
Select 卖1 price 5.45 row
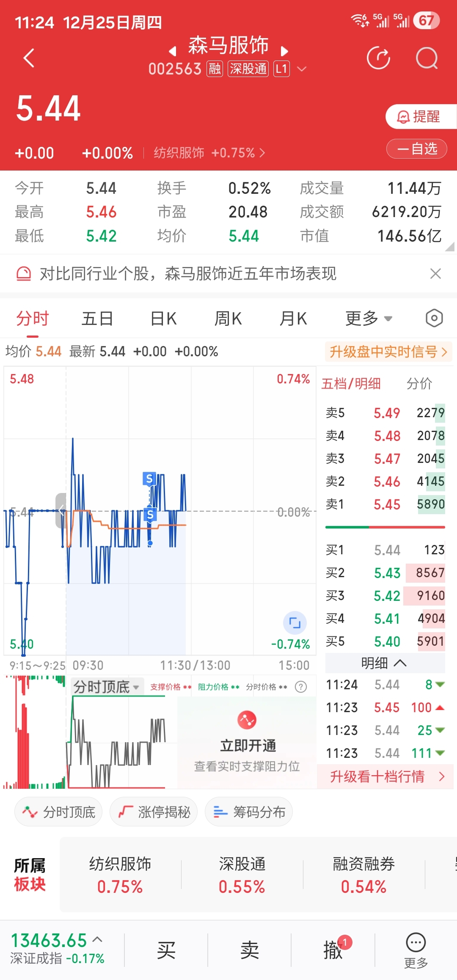385,504
